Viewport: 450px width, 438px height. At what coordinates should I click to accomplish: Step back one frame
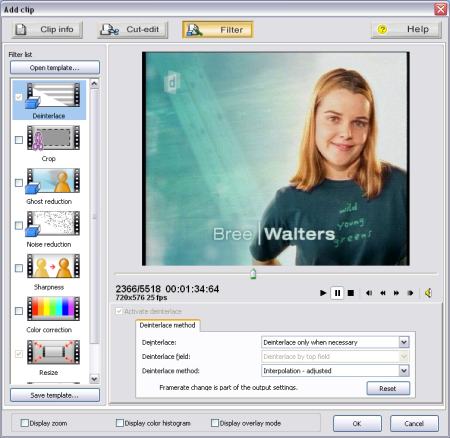[x=369, y=293]
